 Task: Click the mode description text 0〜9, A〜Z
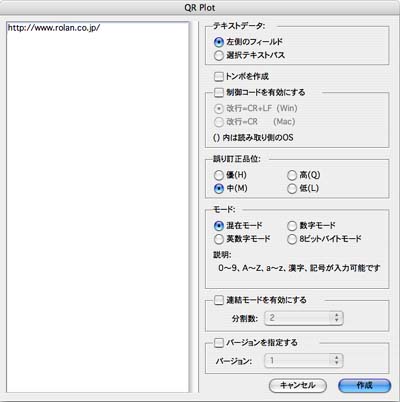[299, 268]
